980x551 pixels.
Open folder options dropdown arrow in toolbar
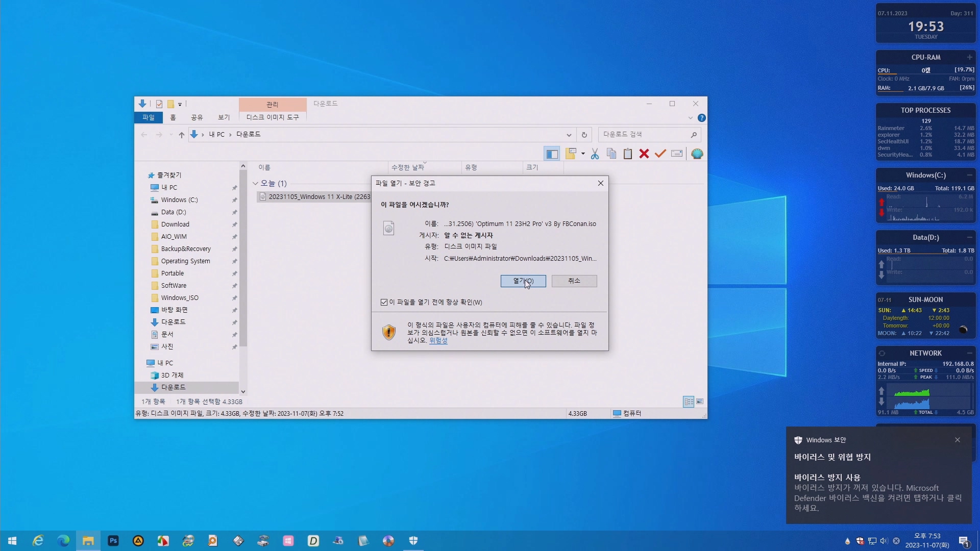coord(583,154)
